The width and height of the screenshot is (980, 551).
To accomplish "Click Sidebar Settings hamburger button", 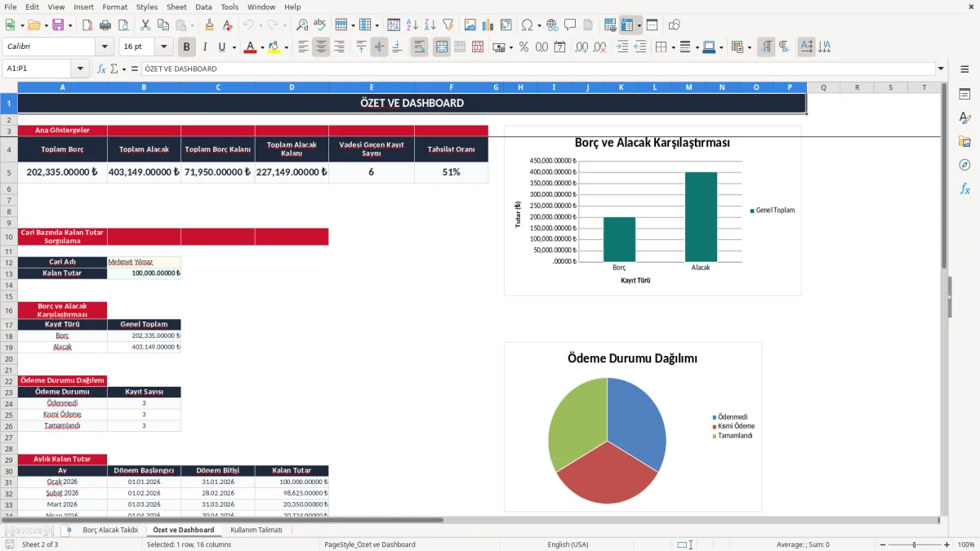I will coord(964,70).
